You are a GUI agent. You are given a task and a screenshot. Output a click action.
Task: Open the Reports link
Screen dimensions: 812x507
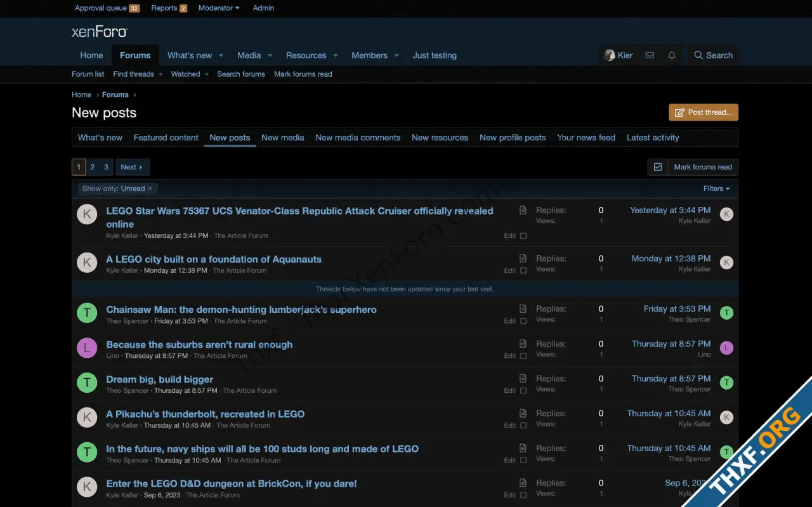tap(169, 8)
